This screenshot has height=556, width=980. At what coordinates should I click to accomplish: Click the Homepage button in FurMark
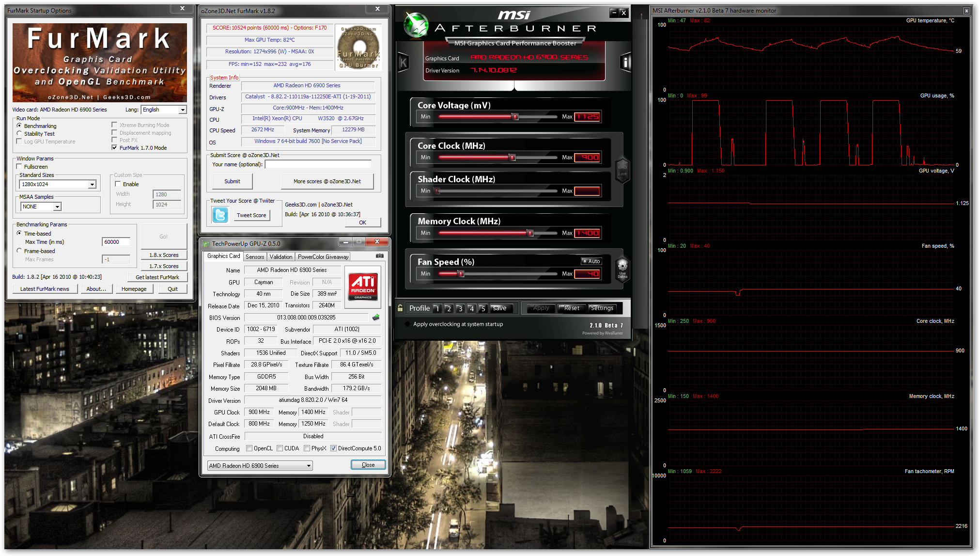[134, 289]
